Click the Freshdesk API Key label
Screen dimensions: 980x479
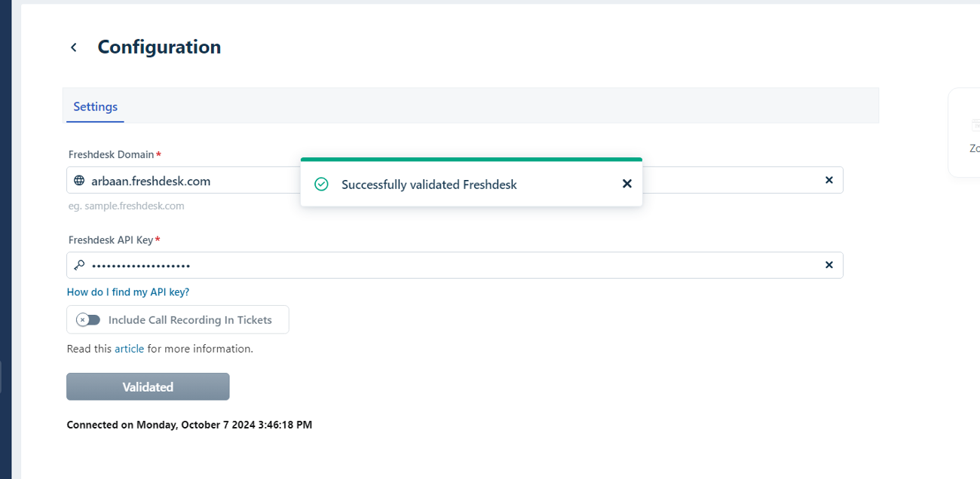(x=111, y=240)
